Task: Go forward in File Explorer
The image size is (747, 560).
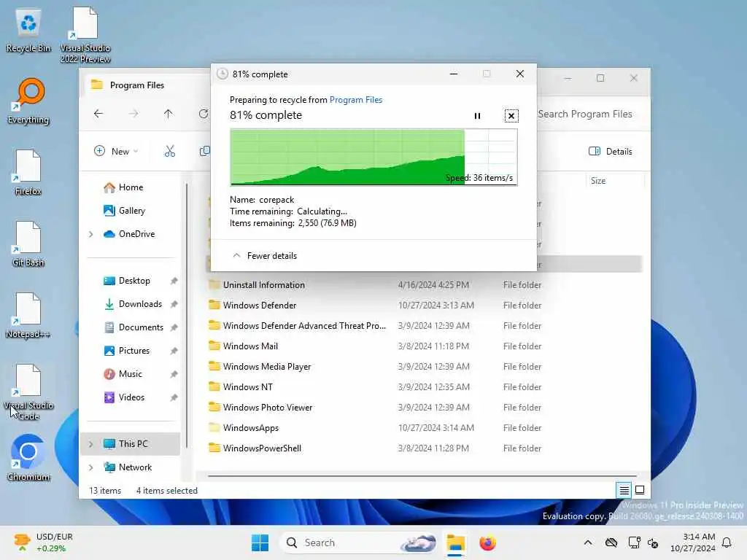Action: [x=133, y=114]
